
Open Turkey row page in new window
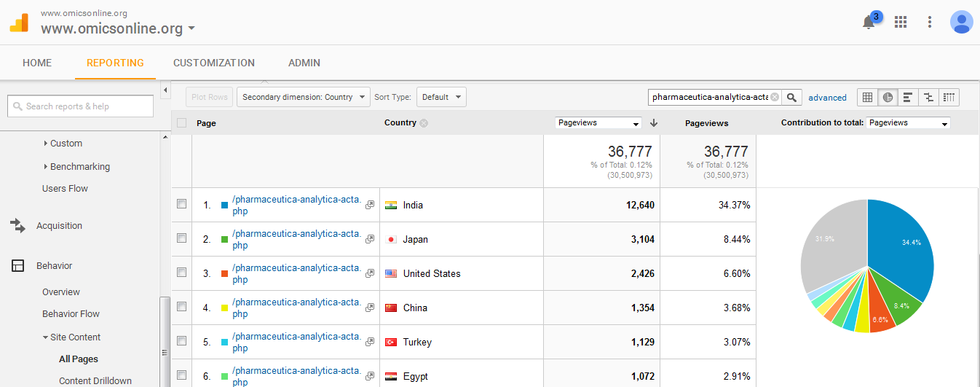coord(370,342)
